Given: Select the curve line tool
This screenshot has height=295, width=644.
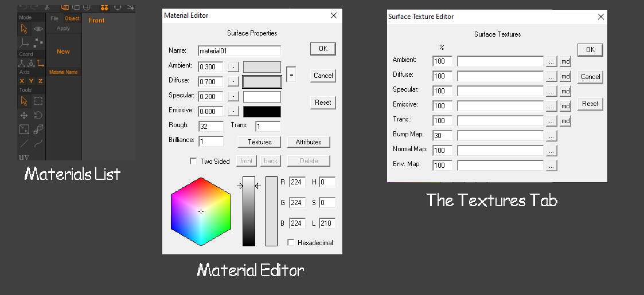Looking at the screenshot, I should click(38, 144).
